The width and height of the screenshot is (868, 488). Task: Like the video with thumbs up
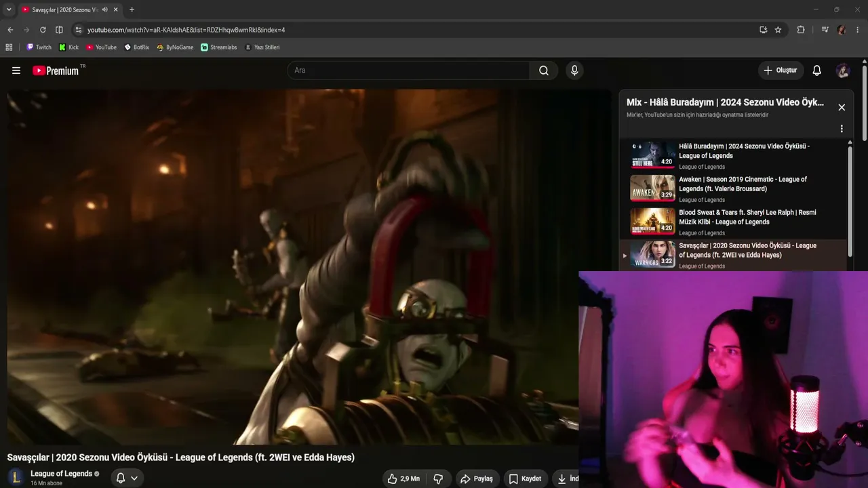[403, 479]
